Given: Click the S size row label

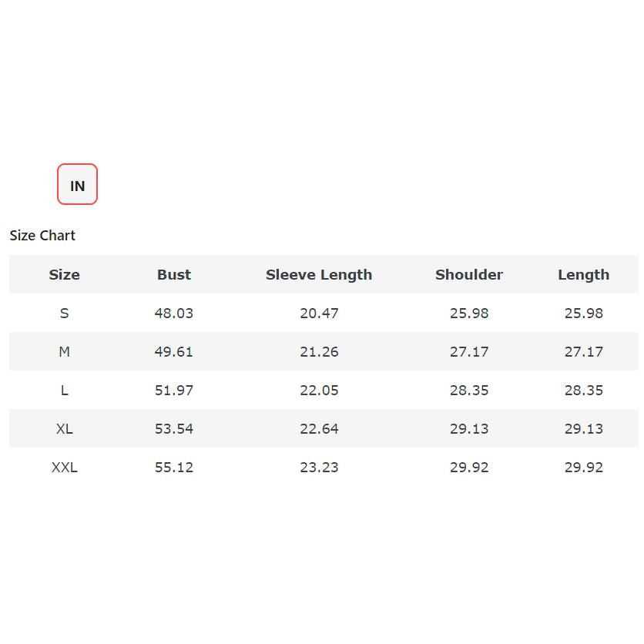Looking at the screenshot, I should pos(65,314).
